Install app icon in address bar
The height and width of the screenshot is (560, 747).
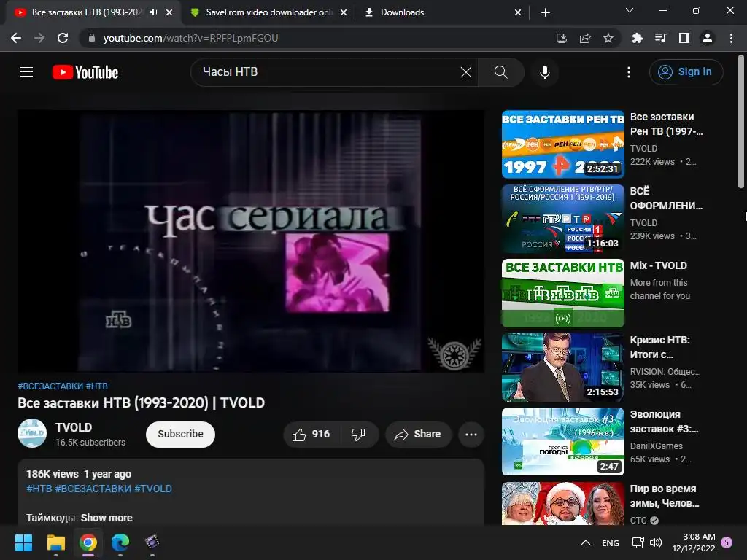tap(562, 38)
